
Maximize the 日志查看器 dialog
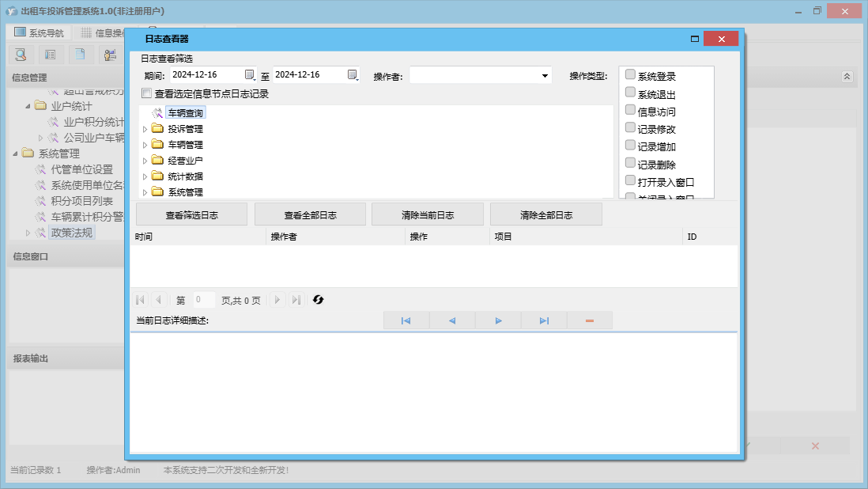pyautogui.click(x=695, y=39)
